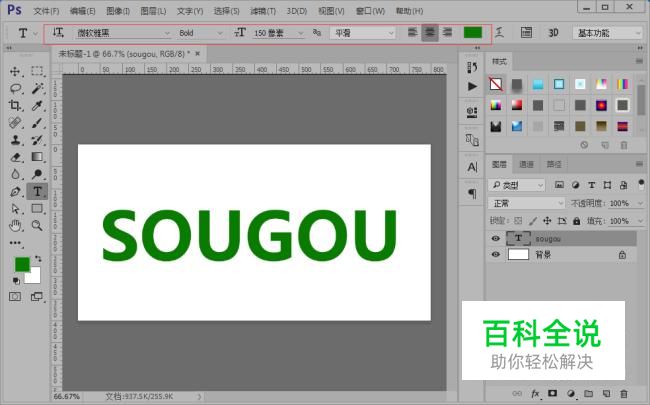The image size is (650, 405).
Task: Select the Gradient tool
Action: coord(37,157)
